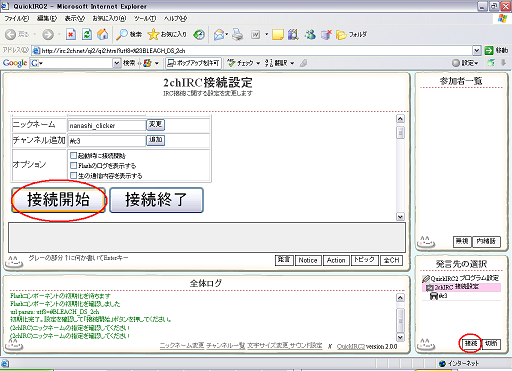Open the お気に入り star favorites pane
This screenshot has width=512, height=371.
pos(167,34)
